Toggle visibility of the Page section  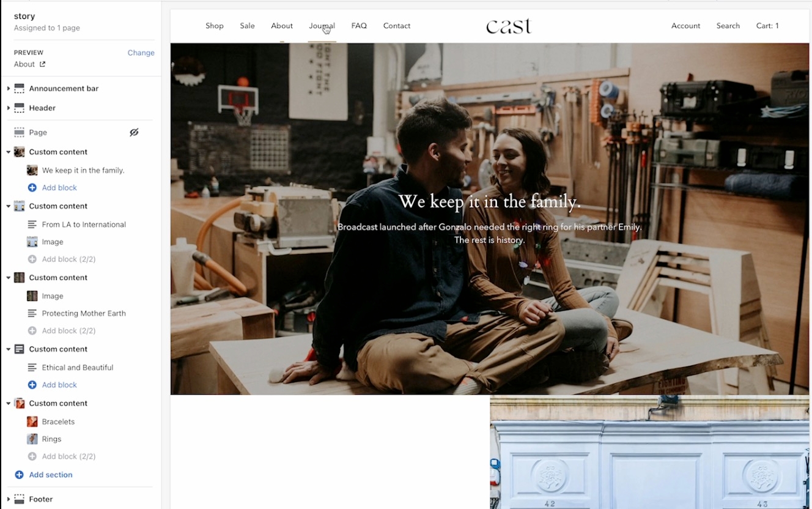coord(134,132)
